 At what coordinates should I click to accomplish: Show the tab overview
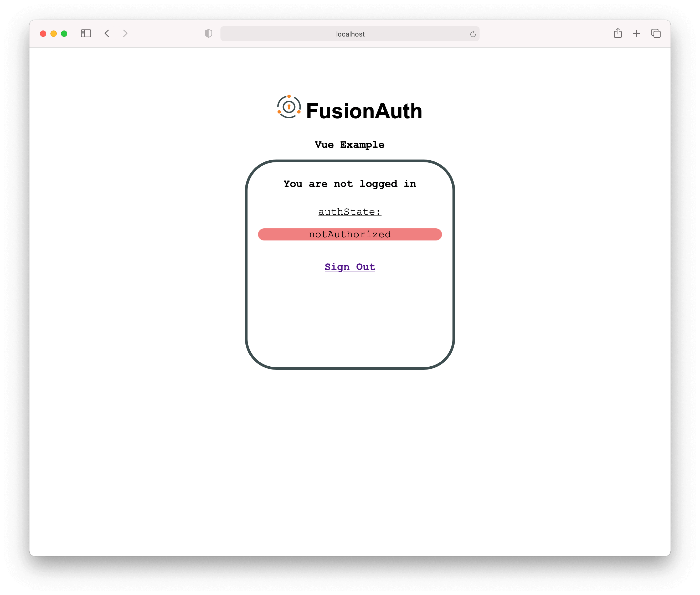click(x=656, y=33)
